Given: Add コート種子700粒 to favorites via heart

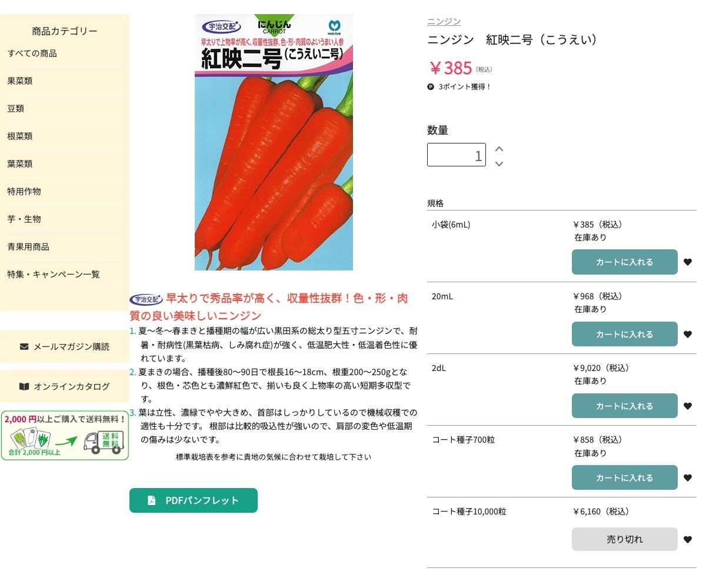Looking at the screenshot, I should [x=687, y=478].
